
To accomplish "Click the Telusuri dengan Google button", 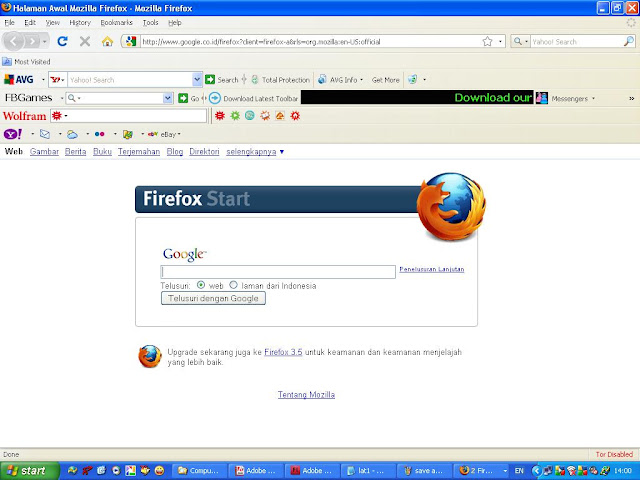I will click(x=213, y=298).
